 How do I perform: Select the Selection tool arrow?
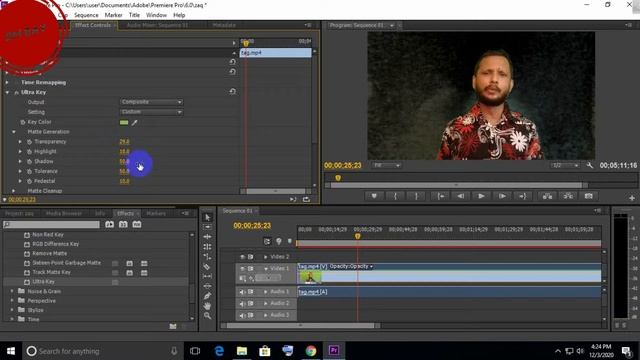pyautogui.click(x=207, y=218)
